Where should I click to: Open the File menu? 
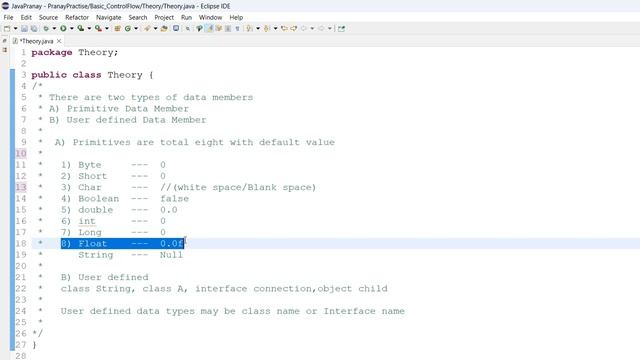point(8,18)
